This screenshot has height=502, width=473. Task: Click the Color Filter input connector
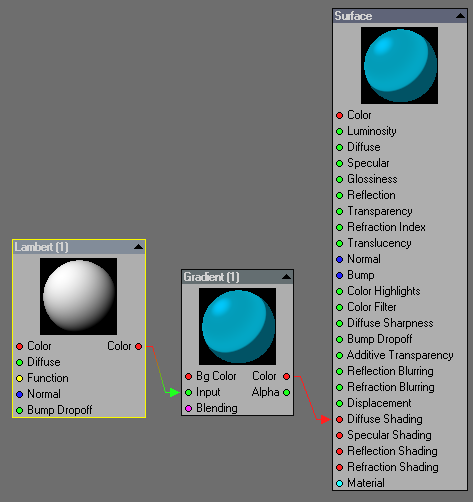tap(339, 307)
